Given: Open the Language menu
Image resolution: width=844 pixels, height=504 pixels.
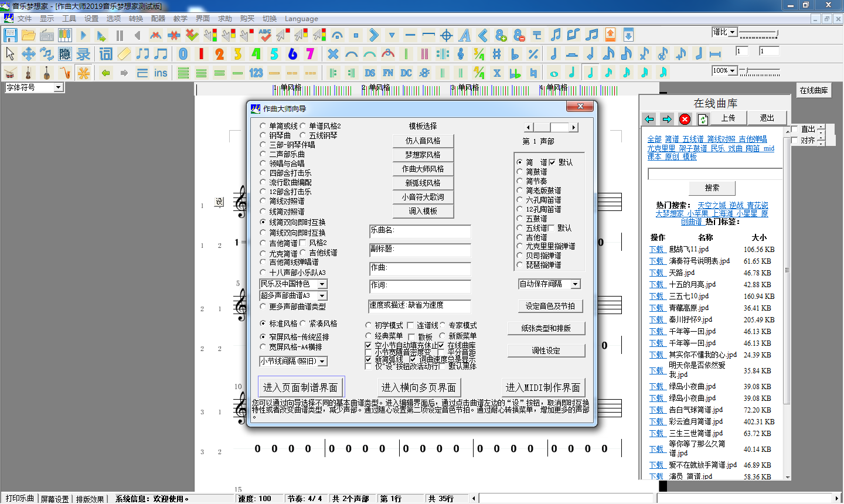Looking at the screenshot, I should (301, 19).
